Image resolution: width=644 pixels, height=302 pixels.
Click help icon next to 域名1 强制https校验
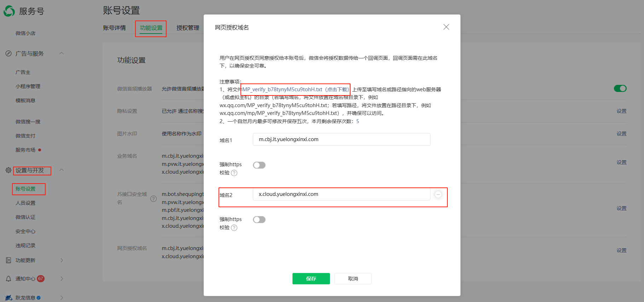click(x=234, y=173)
